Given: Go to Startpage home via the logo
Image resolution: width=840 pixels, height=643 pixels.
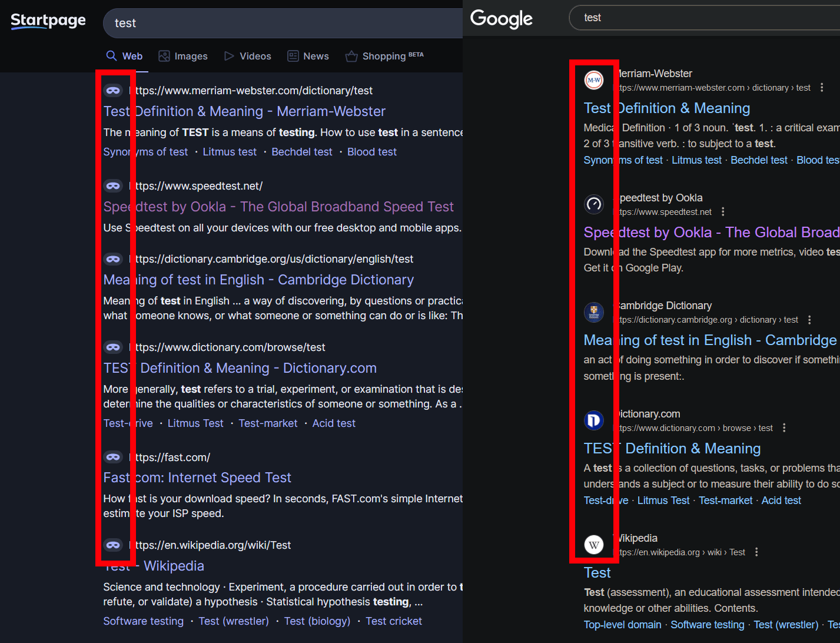Looking at the screenshot, I should (x=48, y=21).
